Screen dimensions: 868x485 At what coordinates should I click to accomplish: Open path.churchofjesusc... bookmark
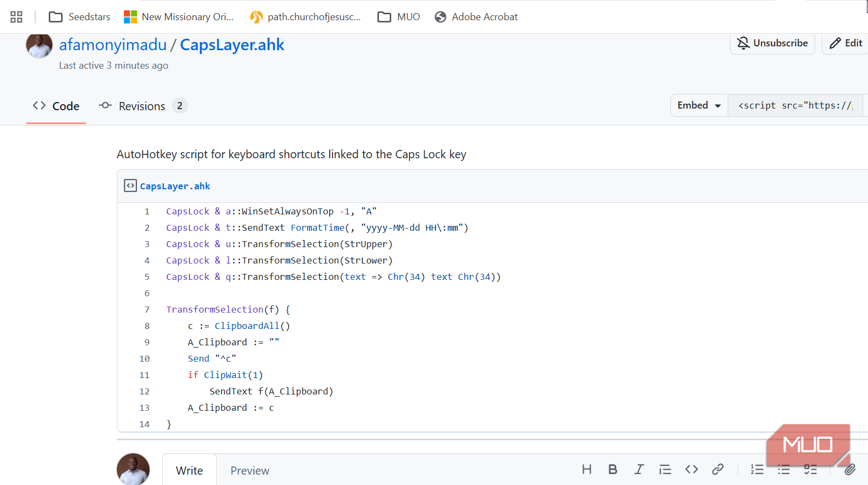[306, 17]
